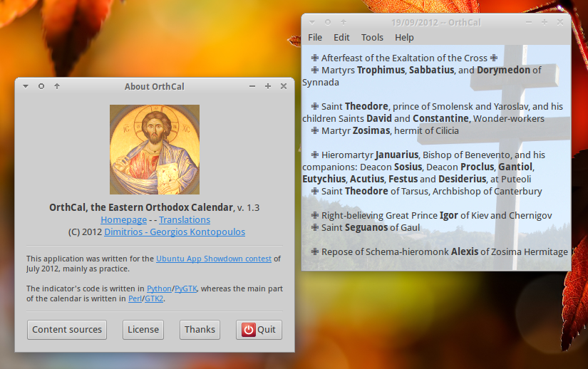Open the Edit menu in OrthCal
The width and height of the screenshot is (588, 369).
click(x=341, y=38)
